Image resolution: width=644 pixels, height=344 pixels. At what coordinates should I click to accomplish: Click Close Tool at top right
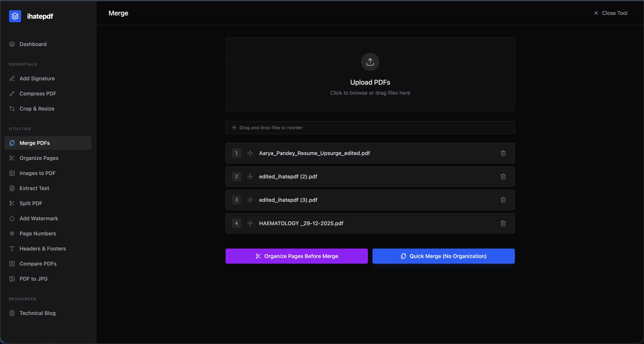coord(610,13)
